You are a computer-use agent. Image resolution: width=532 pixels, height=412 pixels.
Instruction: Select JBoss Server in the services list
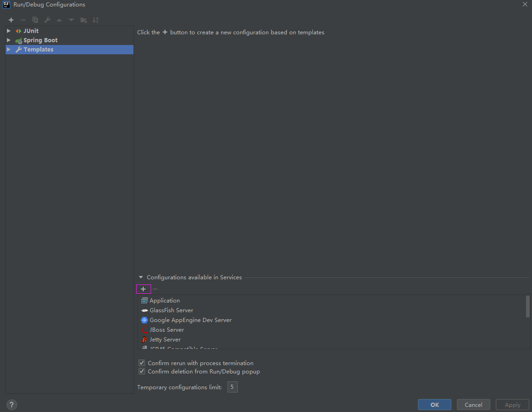(x=167, y=329)
